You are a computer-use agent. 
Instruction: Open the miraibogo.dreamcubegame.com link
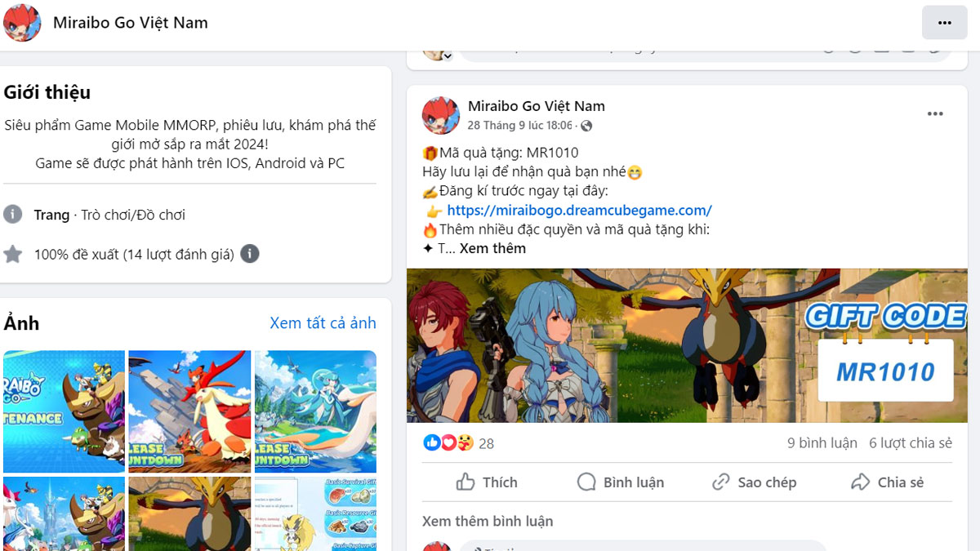click(x=579, y=210)
